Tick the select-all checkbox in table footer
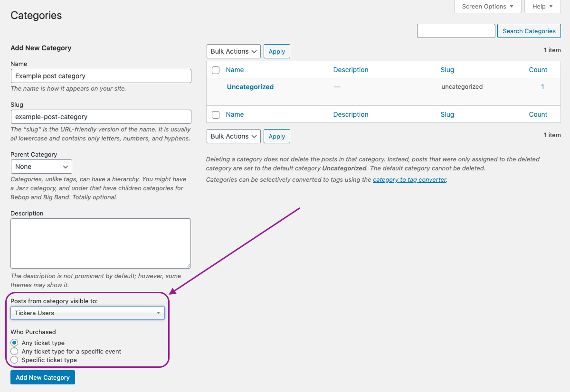The height and width of the screenshot is (392, 570). (x=216, y=115)
